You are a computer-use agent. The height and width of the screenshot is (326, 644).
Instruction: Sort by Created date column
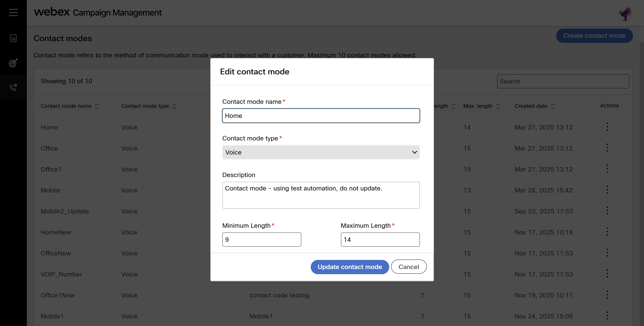point(552,106)
